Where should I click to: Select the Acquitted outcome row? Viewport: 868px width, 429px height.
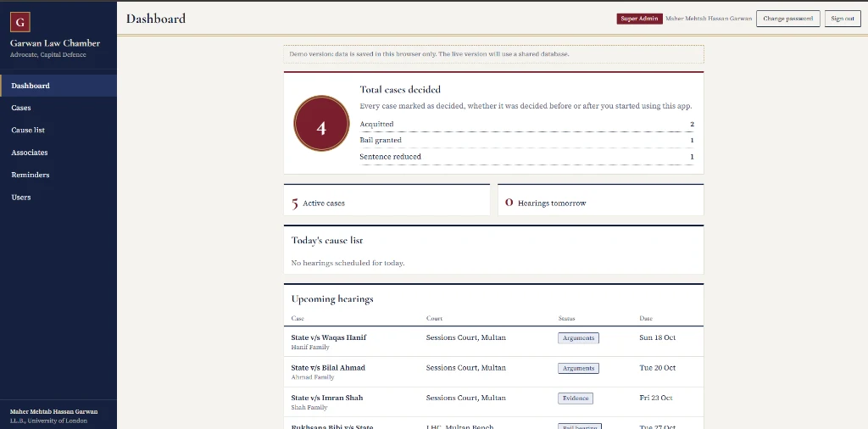coord(526,125)
